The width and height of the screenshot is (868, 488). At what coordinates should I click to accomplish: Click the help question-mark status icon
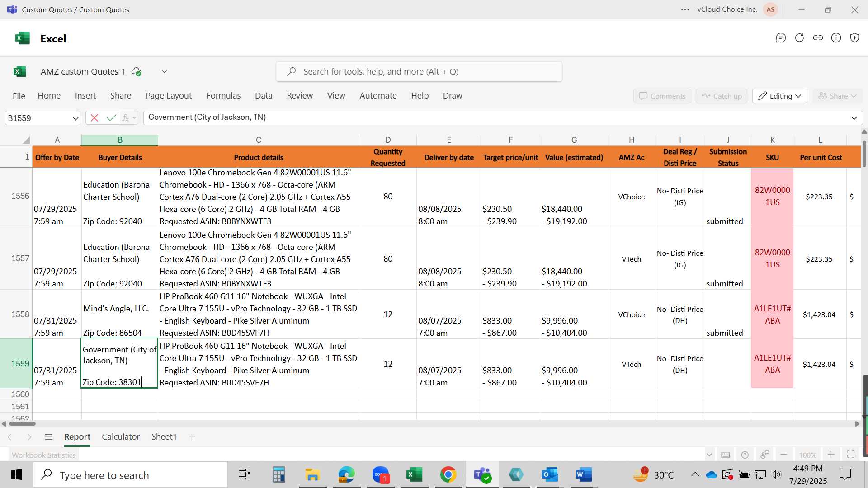(745, 455)
